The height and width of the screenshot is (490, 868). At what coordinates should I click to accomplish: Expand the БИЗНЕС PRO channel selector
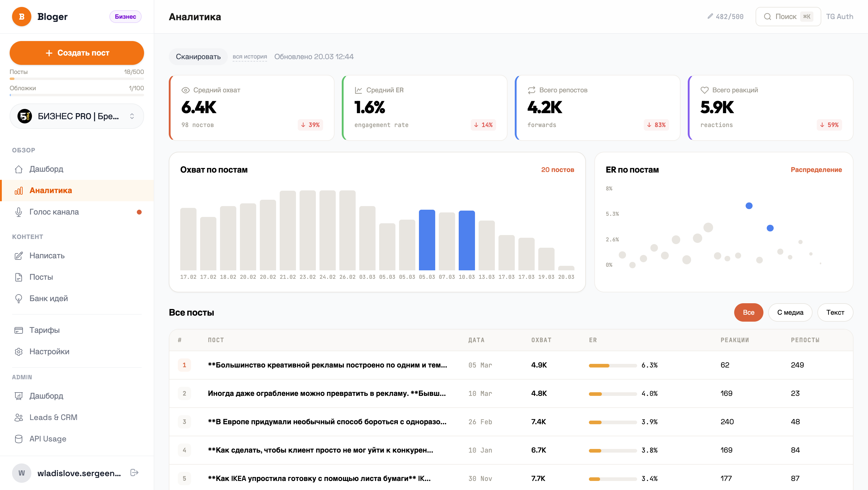[77, 116]
